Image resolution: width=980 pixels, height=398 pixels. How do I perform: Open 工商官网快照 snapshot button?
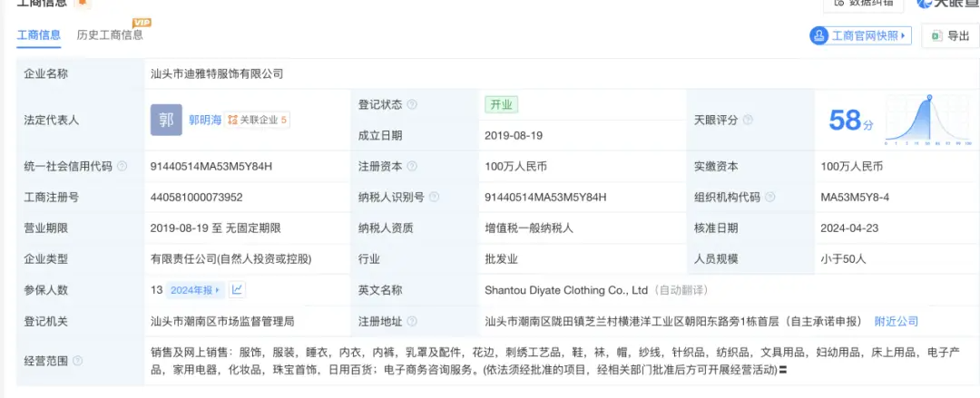coord(860,35)
